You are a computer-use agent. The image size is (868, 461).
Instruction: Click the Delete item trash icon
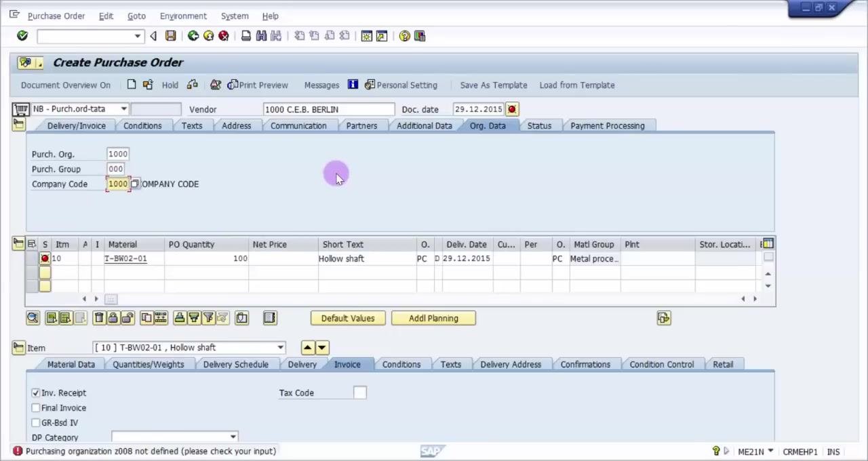point(99,318)
